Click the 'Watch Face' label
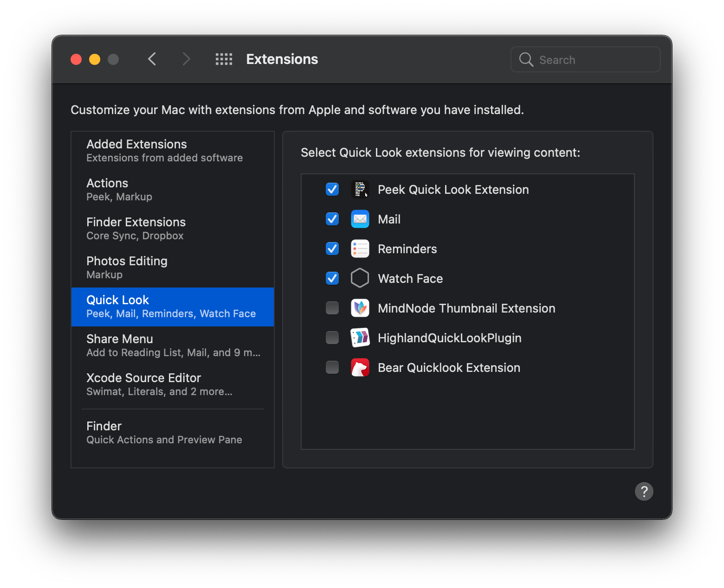724x588 pixels. [410, 279]
